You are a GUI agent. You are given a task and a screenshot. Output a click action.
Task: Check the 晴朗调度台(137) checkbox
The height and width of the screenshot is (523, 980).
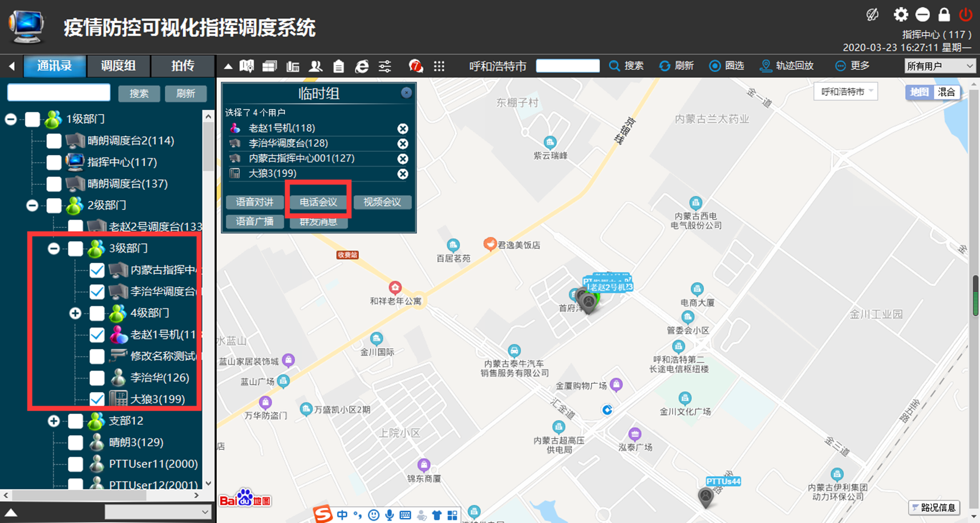tap(54, 184)
